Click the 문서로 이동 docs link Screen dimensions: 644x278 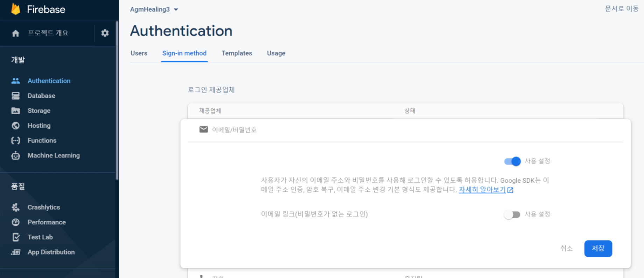pyautogui.click(x=622, y=9)
